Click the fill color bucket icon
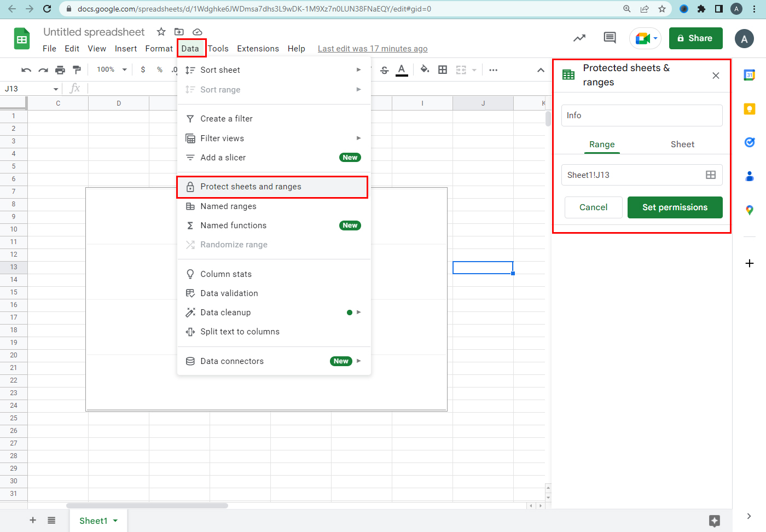The width and height of the screenshot is (766, 532). tap(425, 70)
